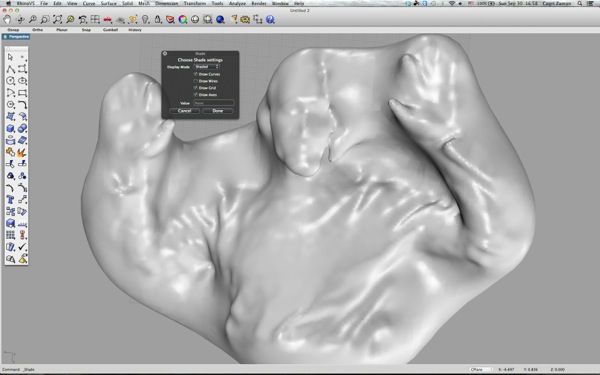This screenshot has width=600, height=375.
Task: Toggle the Planar option
Action: 62,30
